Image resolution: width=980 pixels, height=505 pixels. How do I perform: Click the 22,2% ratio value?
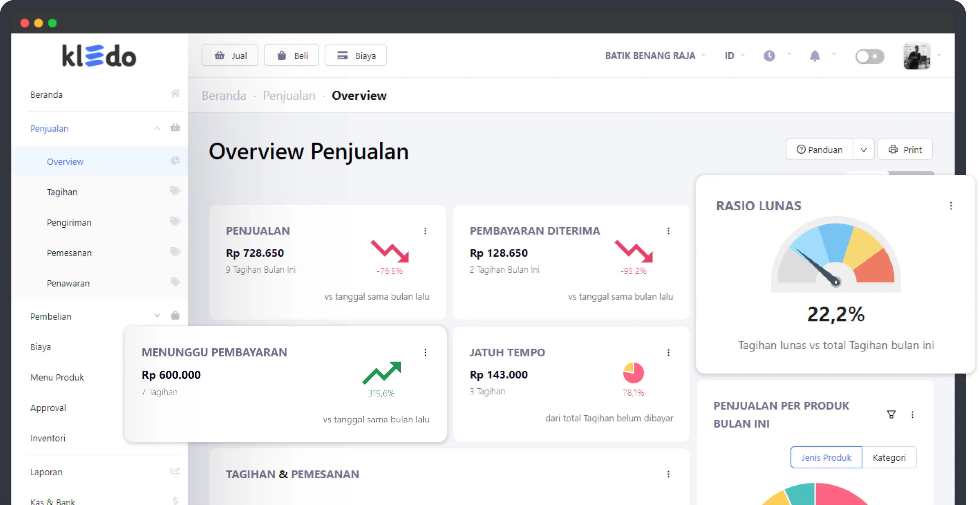pos(836,314)
